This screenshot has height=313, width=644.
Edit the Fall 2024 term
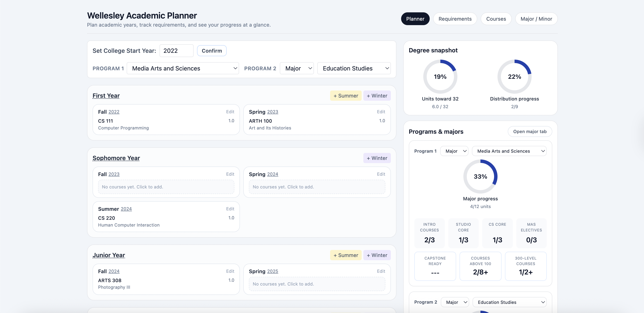click(230, 271)
